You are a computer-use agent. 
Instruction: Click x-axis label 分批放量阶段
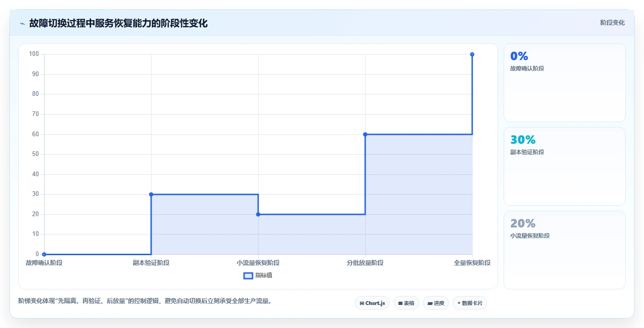(365, 263)
